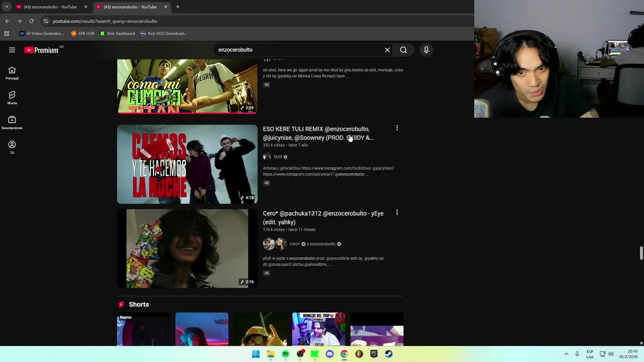Open volume control in system tray
The height and width of the screenshot is (362, 644).
(611, 354)
